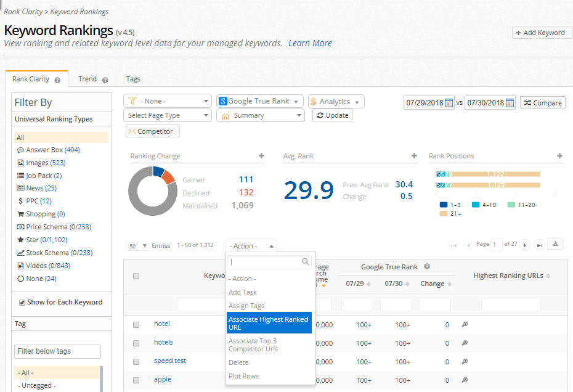Sort by Highest Ranking URLs arrows
The height and width of the screenshot is (392, 573).
(548, 276)
